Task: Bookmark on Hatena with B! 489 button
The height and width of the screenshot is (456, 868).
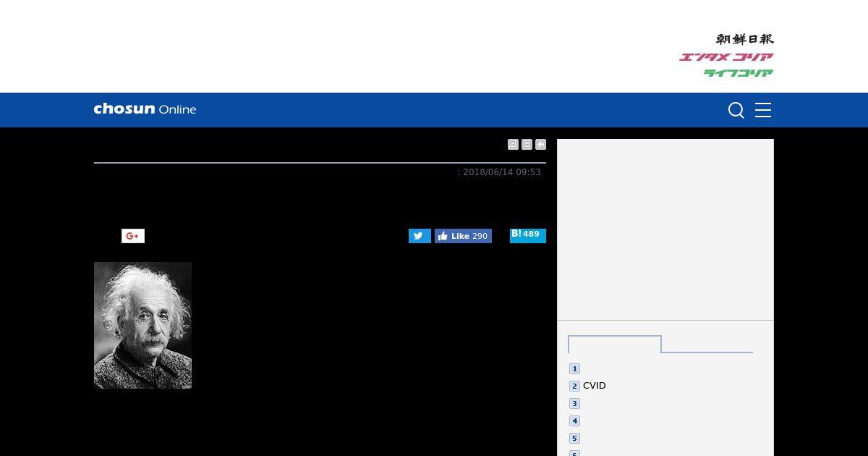Action: [528, 235]
